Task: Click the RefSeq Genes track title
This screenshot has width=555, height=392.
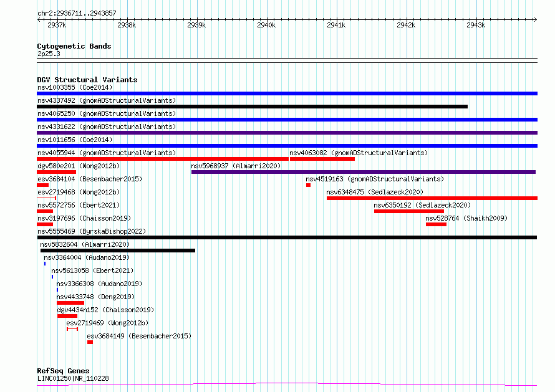Action: tap(63, 371)
